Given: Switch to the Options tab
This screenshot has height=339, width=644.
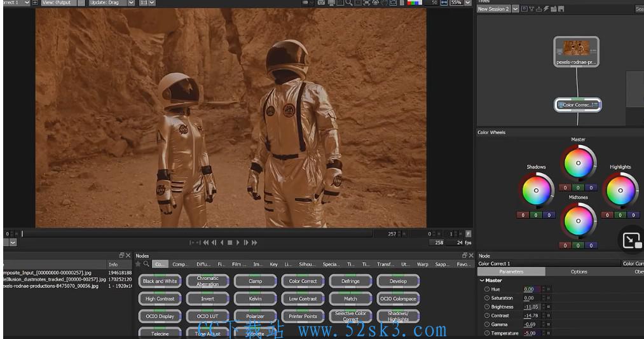Looking at the screenshot, I should 579,272.
